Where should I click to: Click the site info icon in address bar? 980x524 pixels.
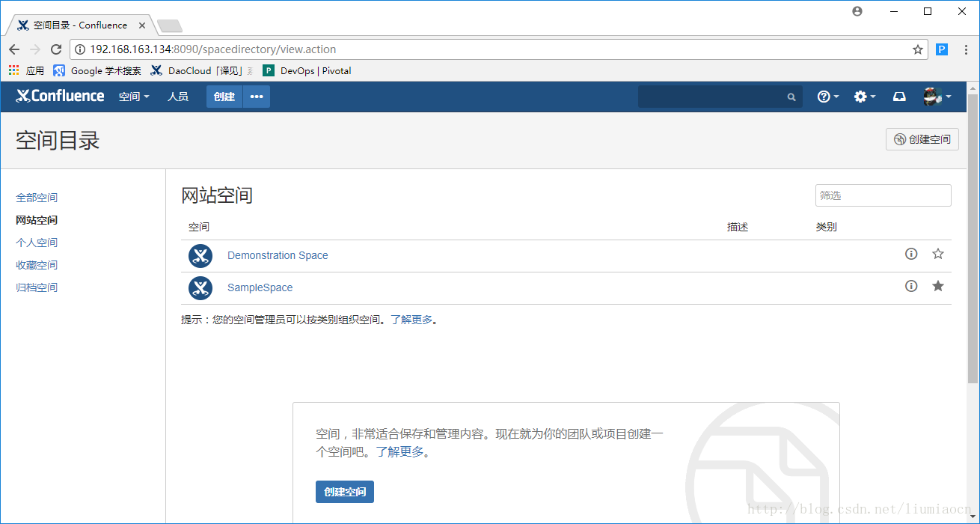point(81,49)
